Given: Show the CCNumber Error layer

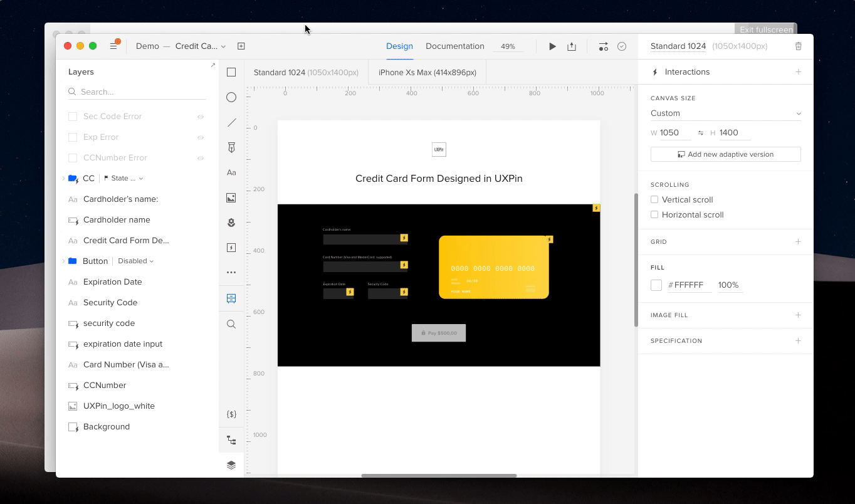Looking at the screenshot, I should click(201, 158).
